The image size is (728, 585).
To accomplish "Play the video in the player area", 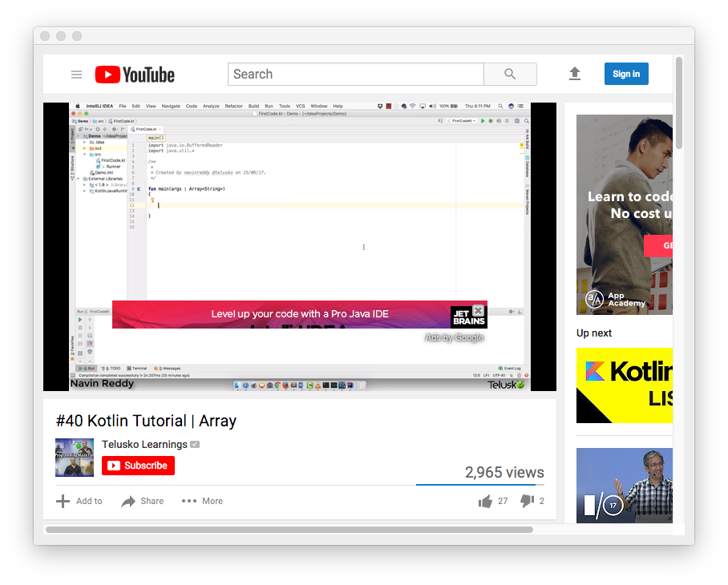I will coord(300,246).
